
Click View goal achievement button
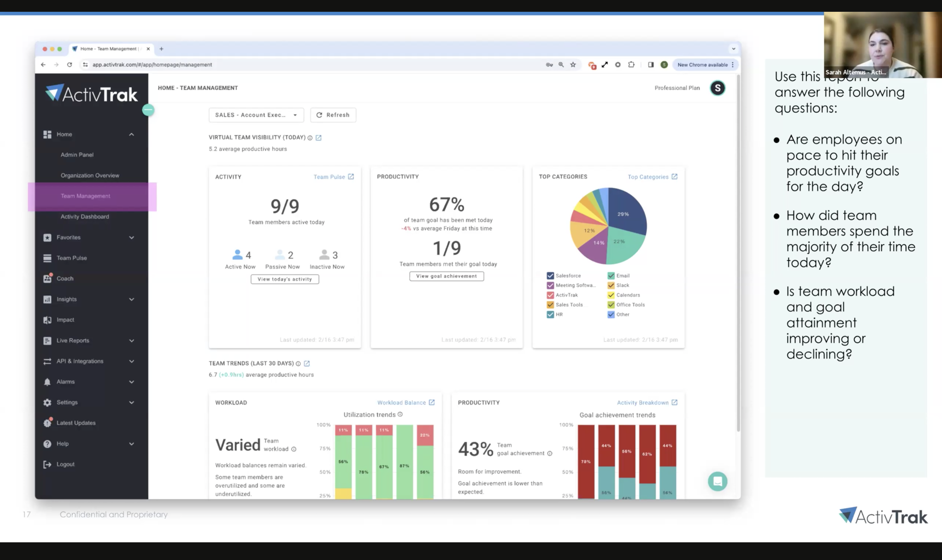446,276
